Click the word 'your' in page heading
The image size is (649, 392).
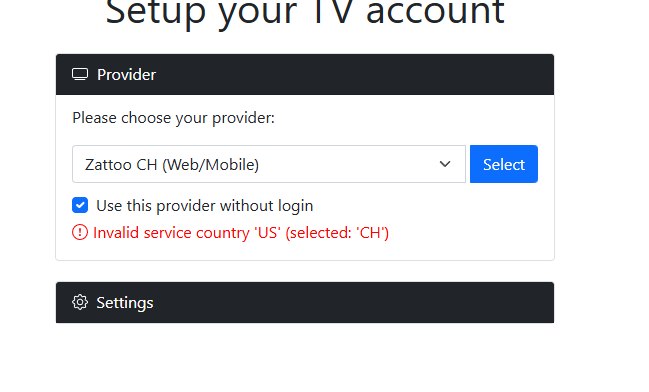(258, 14)
